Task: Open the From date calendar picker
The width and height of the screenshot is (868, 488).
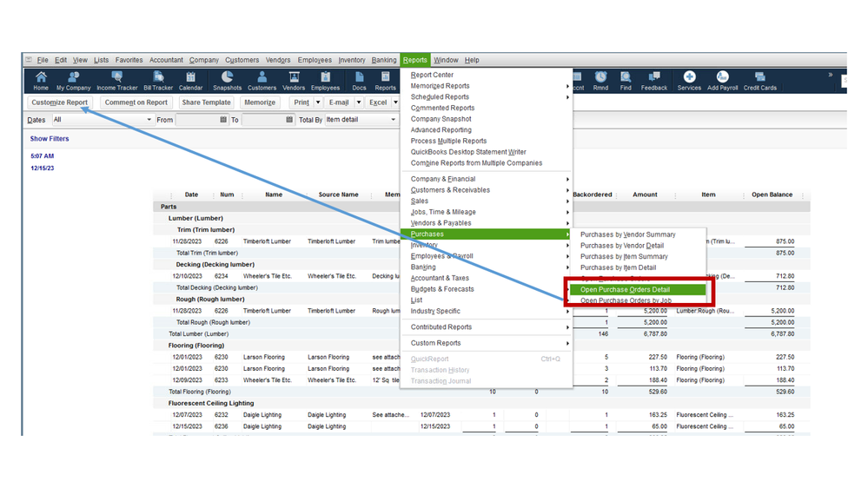Action: coord(223,120)
